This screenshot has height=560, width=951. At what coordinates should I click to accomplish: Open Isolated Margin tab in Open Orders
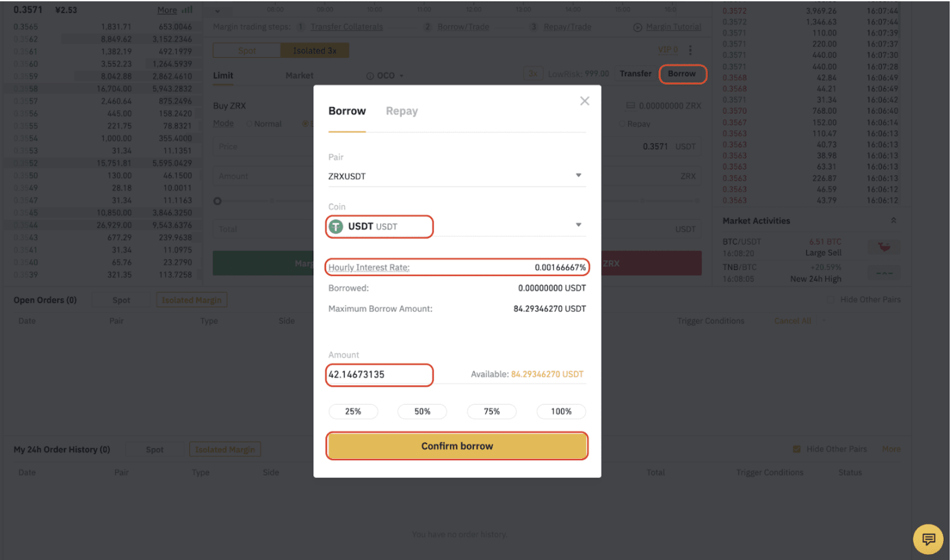(191, 300)
